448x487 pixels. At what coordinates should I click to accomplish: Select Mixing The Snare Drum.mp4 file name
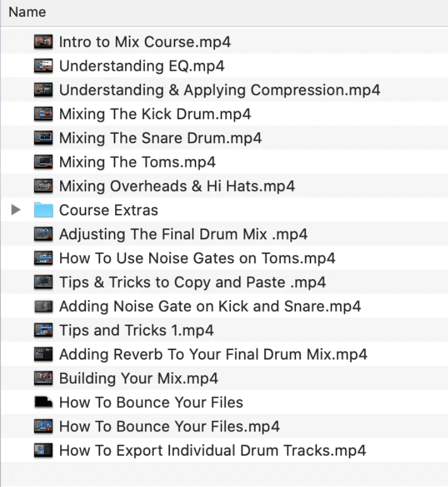(160, 138)
